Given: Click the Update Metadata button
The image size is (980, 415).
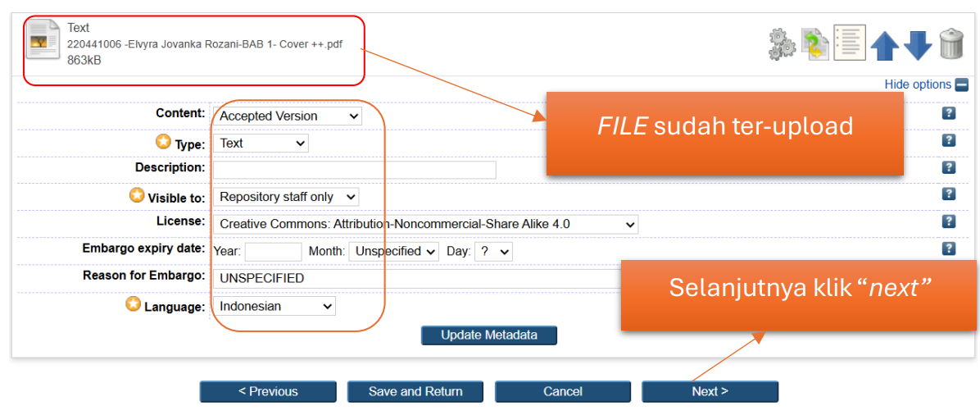Looking at the screenshot, I should coord(489,335).
